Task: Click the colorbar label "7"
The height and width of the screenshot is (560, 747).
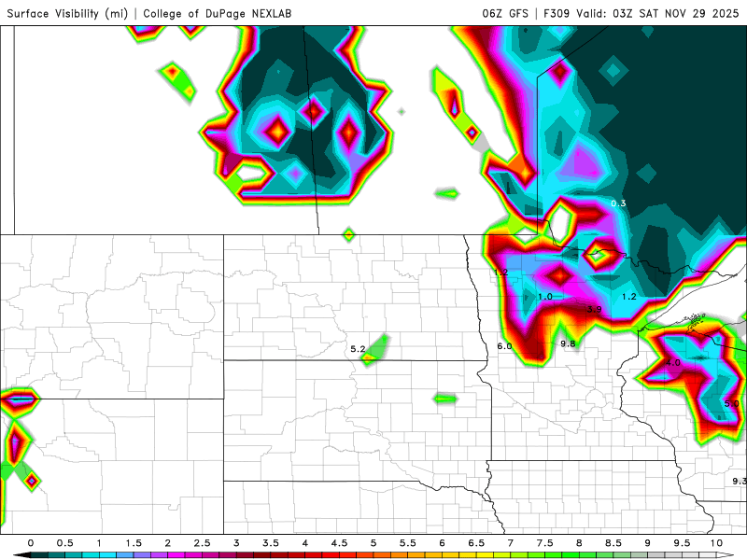Action: [511, 543]
